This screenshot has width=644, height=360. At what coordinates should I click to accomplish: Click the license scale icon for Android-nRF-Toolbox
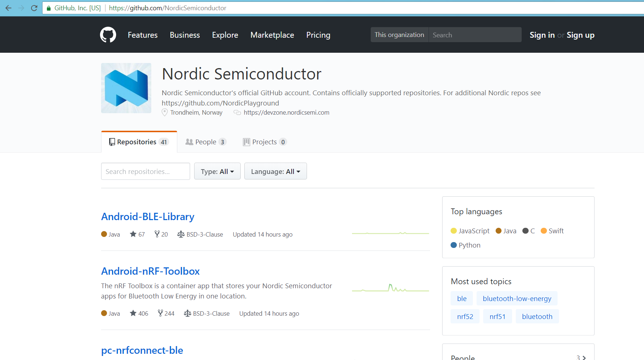click(188, 313)
